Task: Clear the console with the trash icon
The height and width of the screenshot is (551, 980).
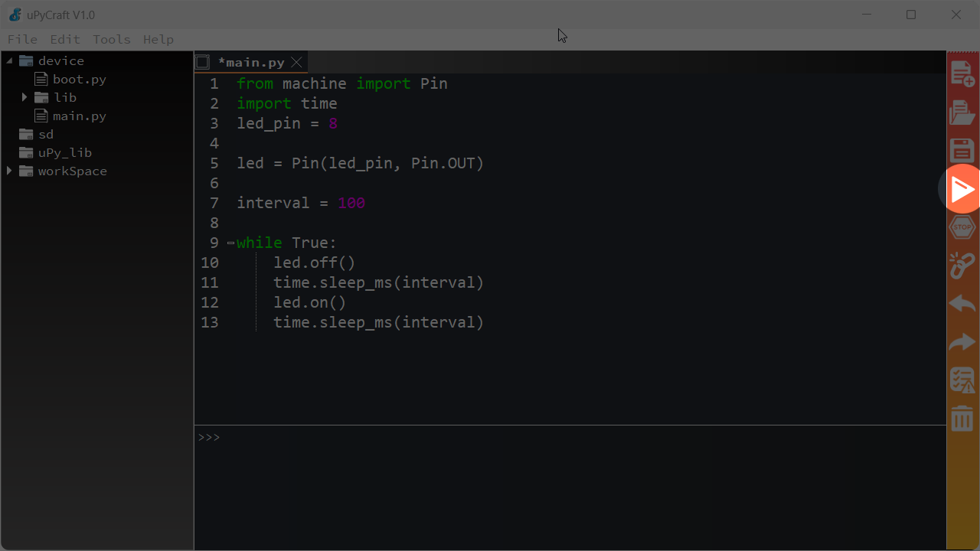Action: point(962,418)
